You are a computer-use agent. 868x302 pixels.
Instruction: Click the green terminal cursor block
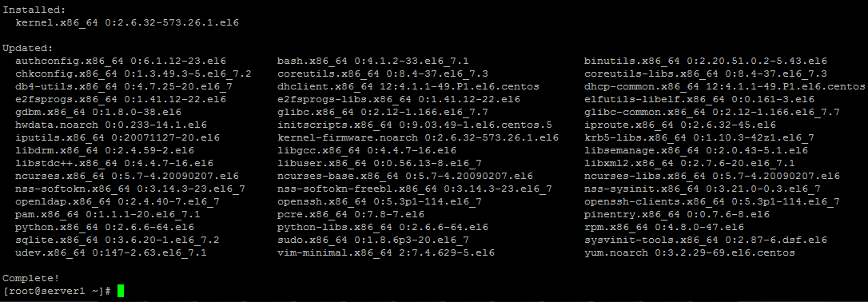point(121,291)
